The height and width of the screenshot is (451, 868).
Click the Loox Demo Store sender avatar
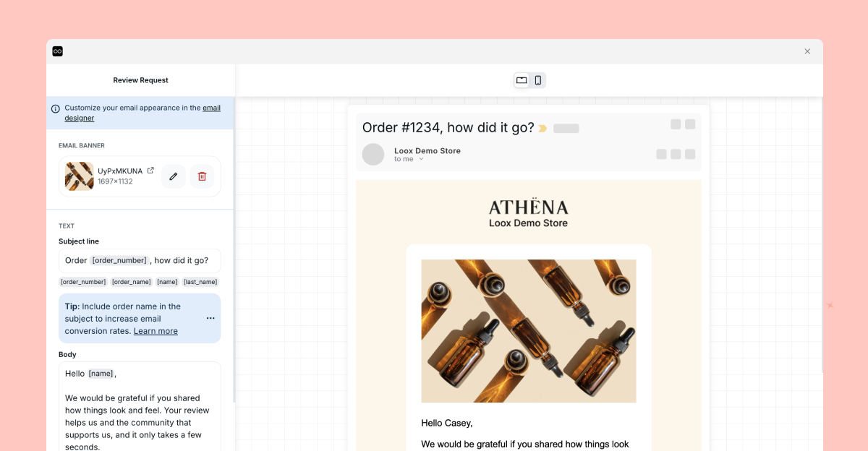pyautogui.click(x=373, y=154)
